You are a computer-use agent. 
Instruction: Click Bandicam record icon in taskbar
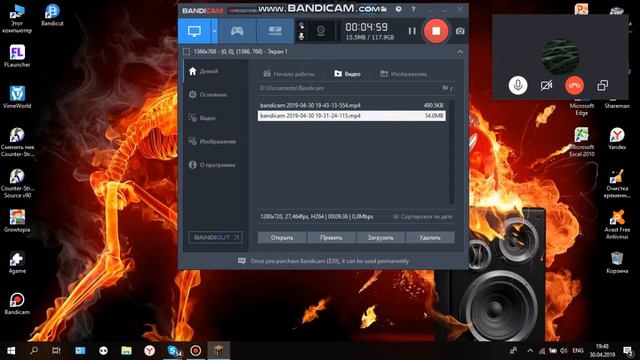point(196,351)
